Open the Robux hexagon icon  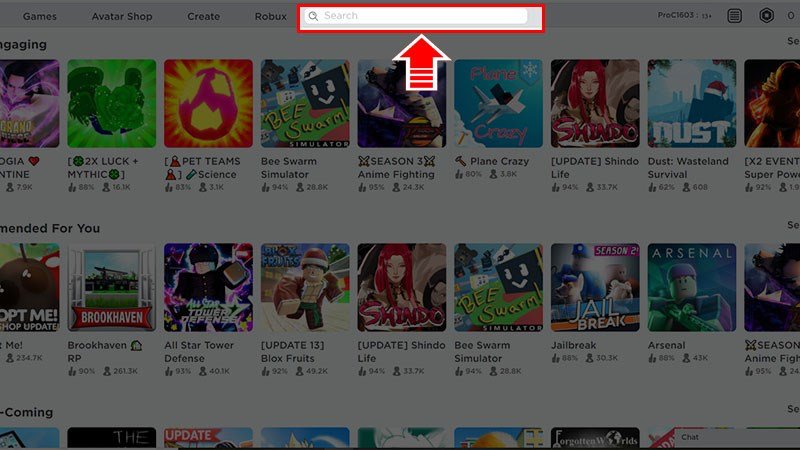tap(766, 16)
